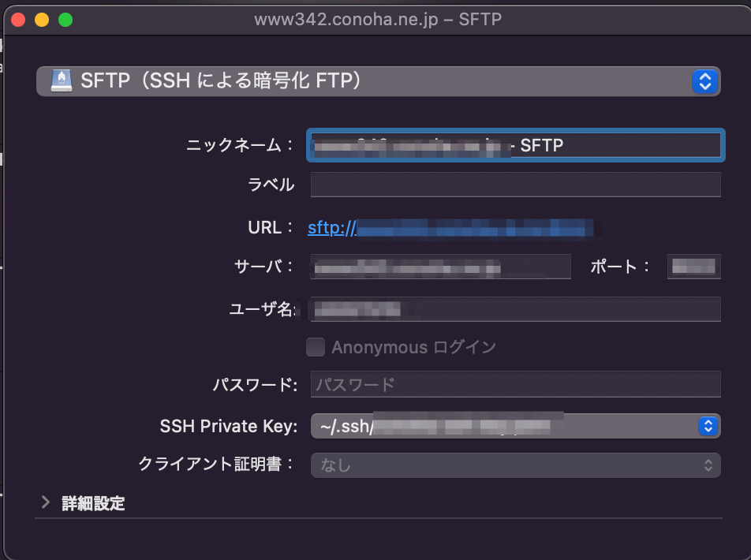The width and height of the screenshot is (751, 560).
Task: Select the ポート number field
Action: (x=693, y=267)
